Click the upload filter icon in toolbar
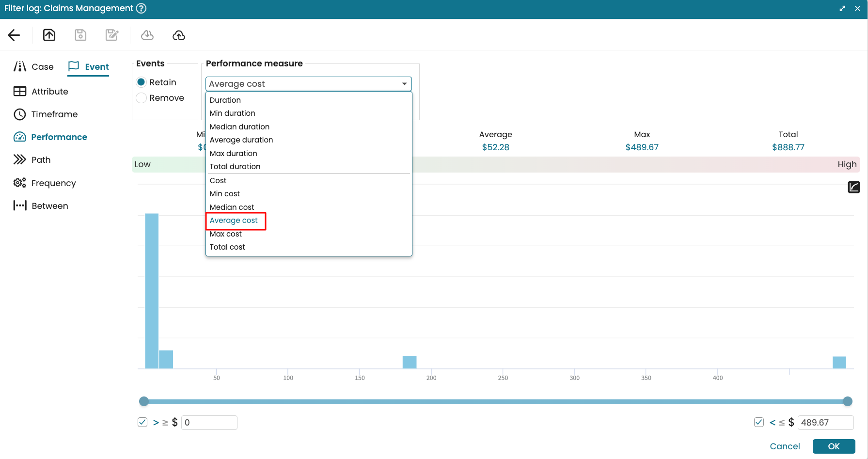Viewport: 868px width, 459px height. 49,35
